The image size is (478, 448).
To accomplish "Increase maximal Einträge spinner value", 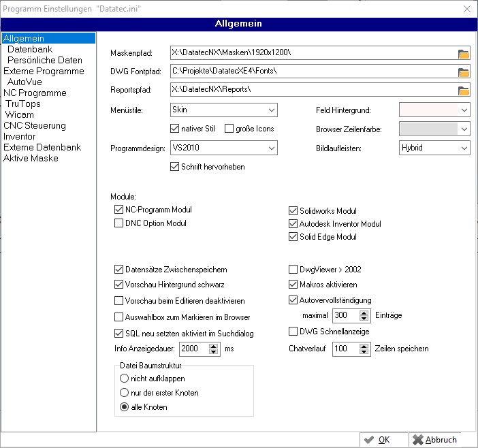I will coord(364,313).
